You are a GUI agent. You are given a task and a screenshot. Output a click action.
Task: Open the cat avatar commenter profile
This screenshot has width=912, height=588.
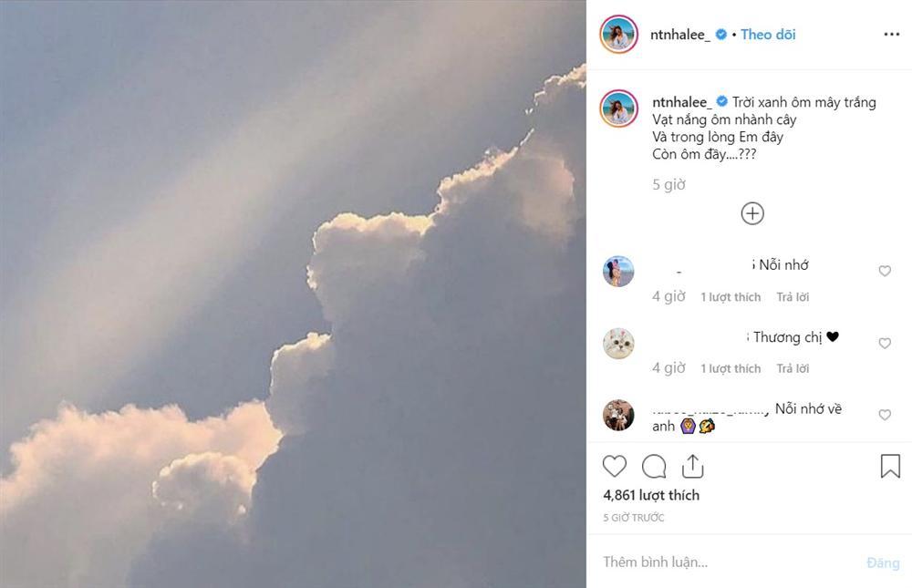(x=618, y=344)
